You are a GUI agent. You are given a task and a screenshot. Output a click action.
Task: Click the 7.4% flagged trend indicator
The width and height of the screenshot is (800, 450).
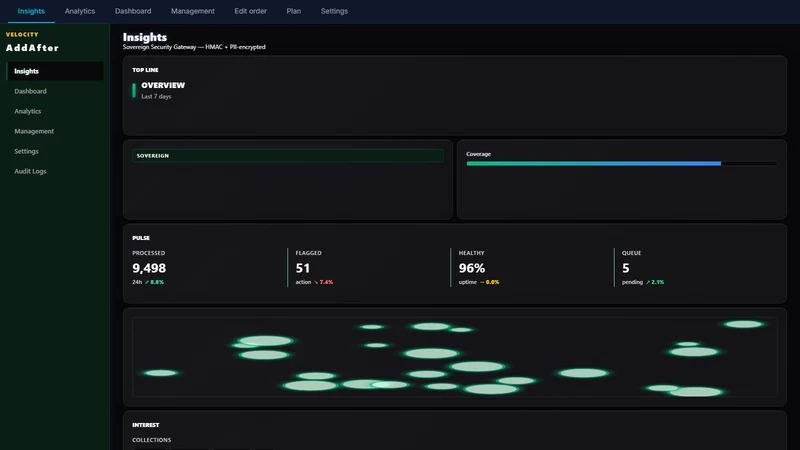click(323, 282)
